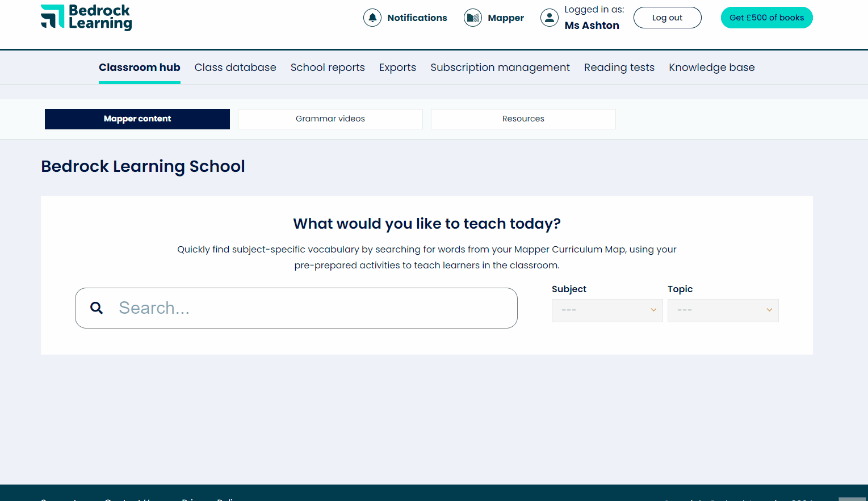The height and width of the screenshot is (501, 868).
Task: Open Subscription management tab
Action: click(x=500, y=68)
